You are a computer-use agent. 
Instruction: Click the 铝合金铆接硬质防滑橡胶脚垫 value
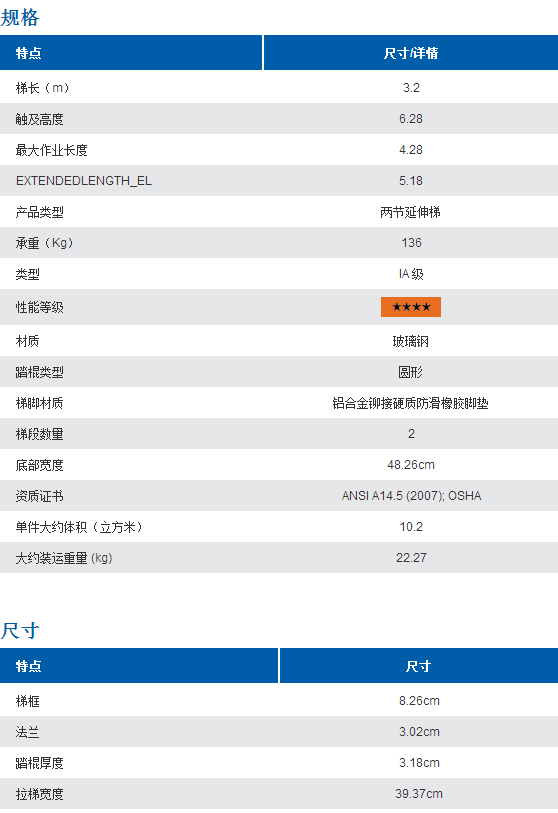coord(410,403)
